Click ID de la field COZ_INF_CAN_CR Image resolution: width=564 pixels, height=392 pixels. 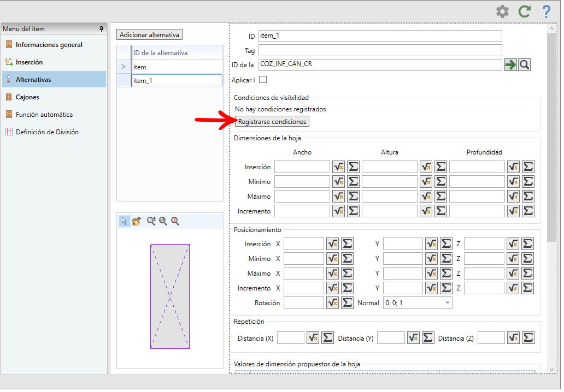tap(380, 64)
